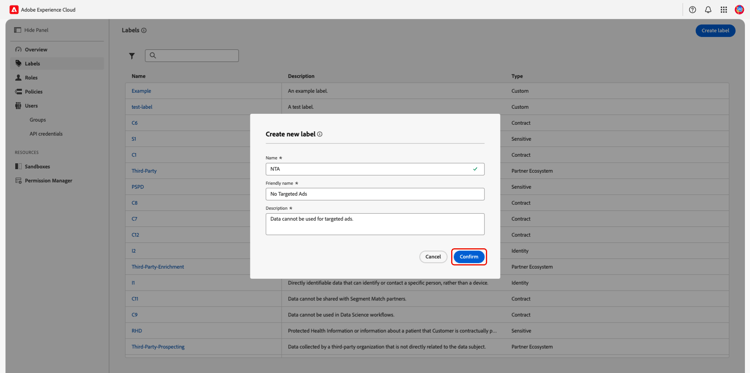Screen dimensions: 750x373
Task: Open the C8 label link
Action: coord(134,203)
